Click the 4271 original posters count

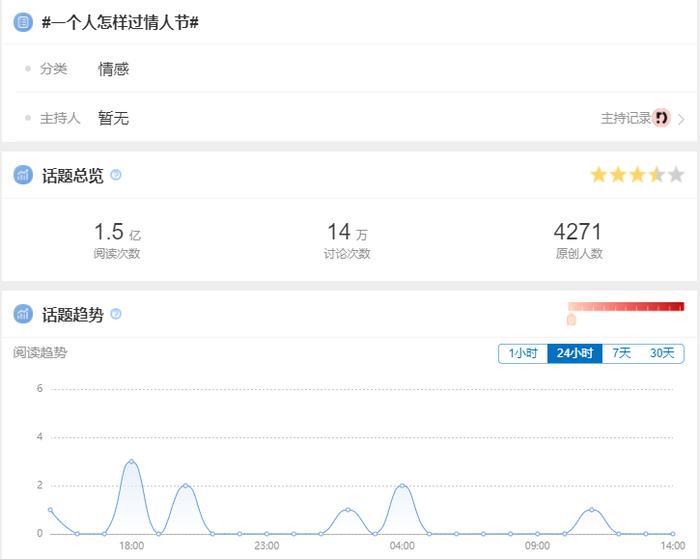click(x=578, y=232)
